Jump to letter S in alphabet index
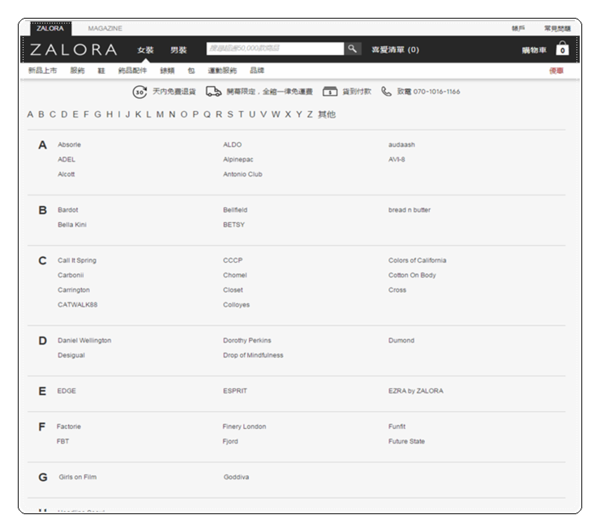This screenshot has width=600, height=532. pos(230,114)
